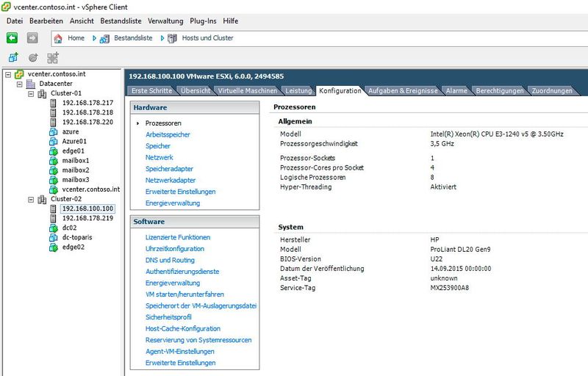Open dropdown arrow before Hosts und Cluster
588x376 pixels.
point(162,38)
